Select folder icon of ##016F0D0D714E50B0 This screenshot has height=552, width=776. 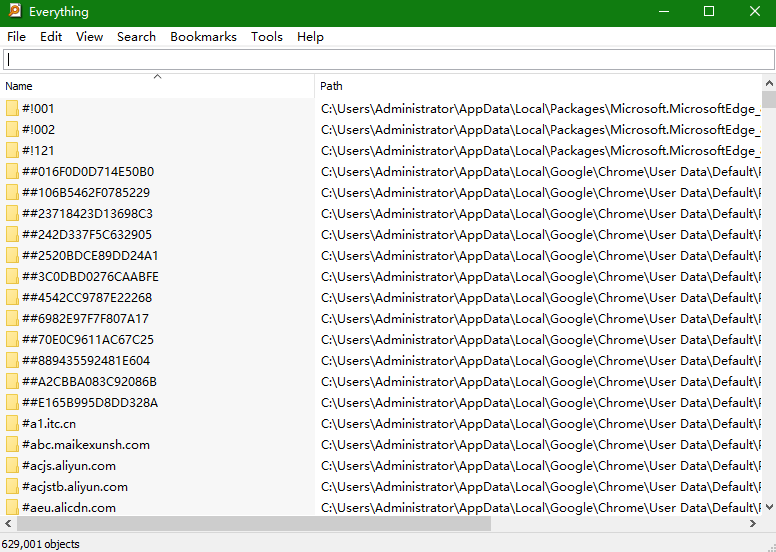(x=12, y=172)
